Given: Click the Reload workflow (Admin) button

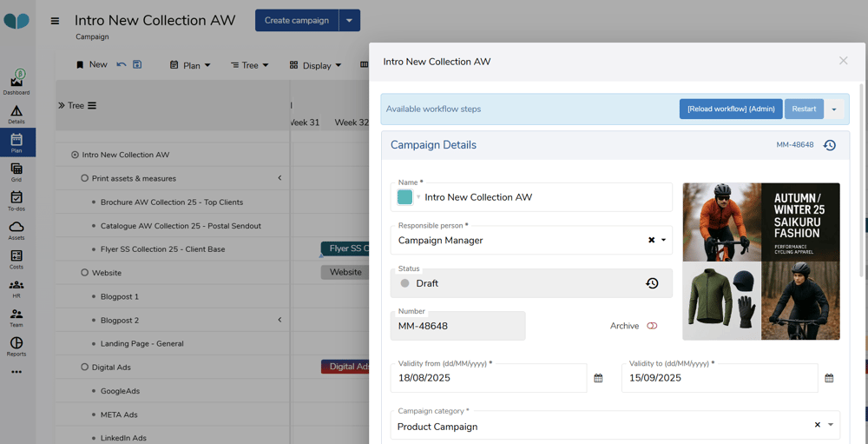Looking at the screenshot, I should (x=730, y=109).
